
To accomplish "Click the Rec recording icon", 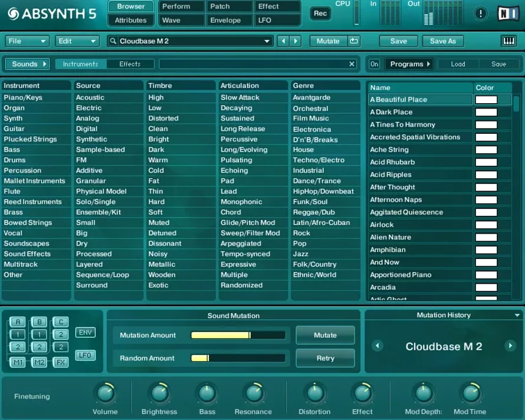I will [x=320, y=13].
